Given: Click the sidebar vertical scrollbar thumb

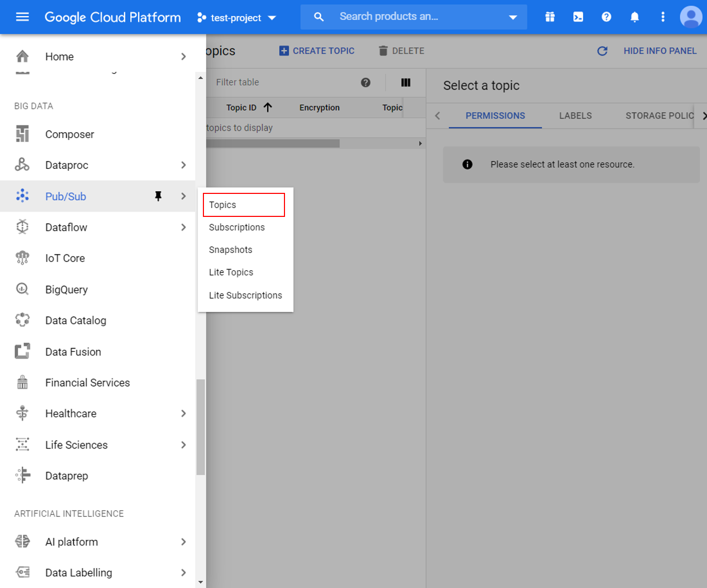Looking at the screenshot, I should pos(200,427).
